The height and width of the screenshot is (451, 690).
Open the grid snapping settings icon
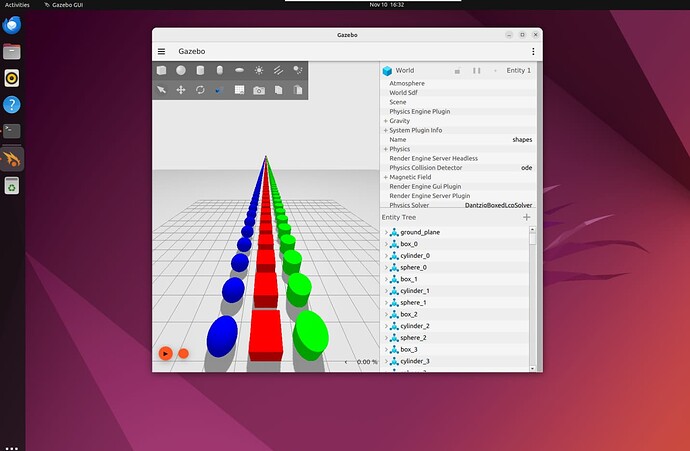(239, 90)
